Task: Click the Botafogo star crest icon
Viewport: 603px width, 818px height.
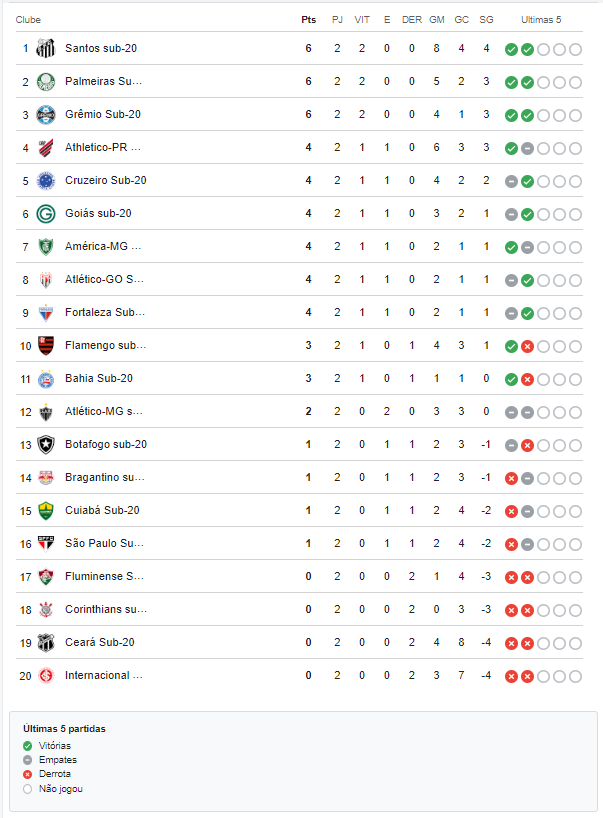Action: 46,445
